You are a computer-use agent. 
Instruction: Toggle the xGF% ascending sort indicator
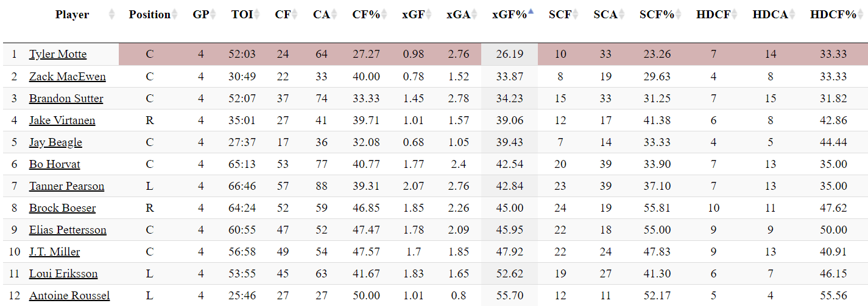tap(531, 12)
